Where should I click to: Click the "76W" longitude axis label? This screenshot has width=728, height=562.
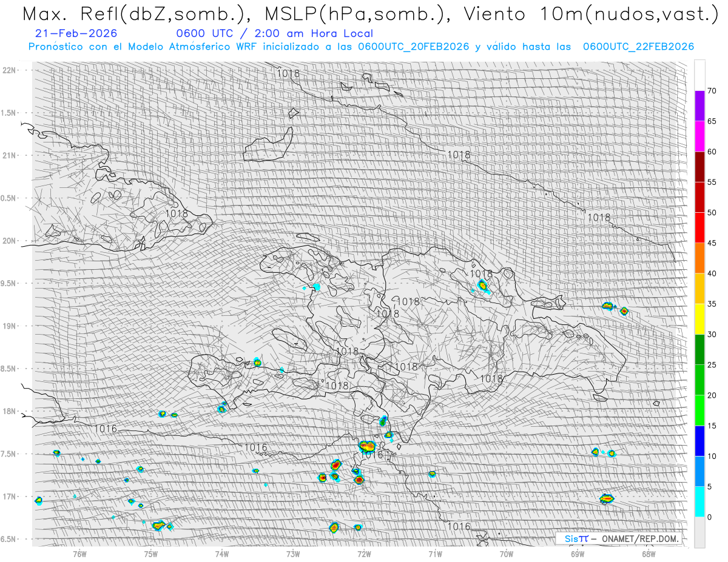[x=79, y=553]
